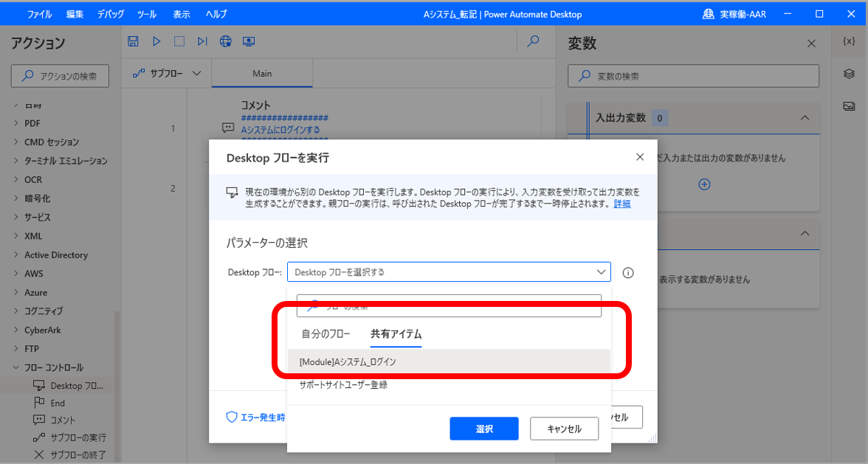The width and height of the screenshot is (868, 464).
Task: Open the Desktop フローを選択する dropdown
Action: [449, 272]
